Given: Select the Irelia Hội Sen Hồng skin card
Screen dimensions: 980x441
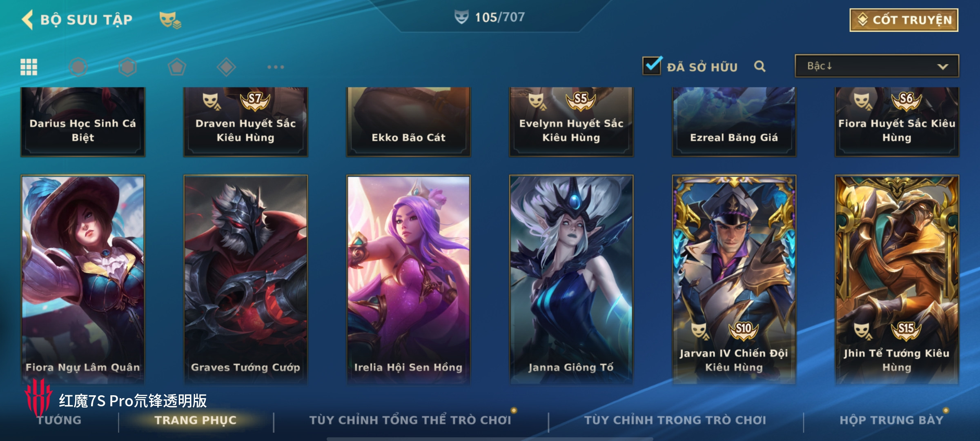Looking at the screenshot, I should coord(408,280).
